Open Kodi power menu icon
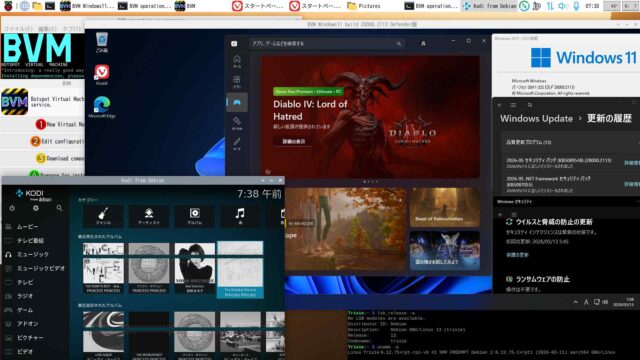This screenshot has width=640, height=360. (12, 208)
